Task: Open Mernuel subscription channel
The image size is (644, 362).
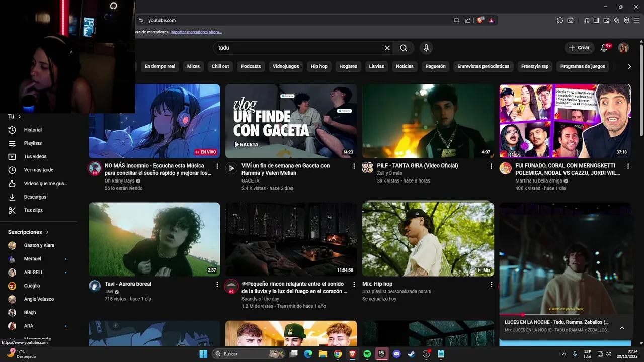Action: (x=39, y=259)
